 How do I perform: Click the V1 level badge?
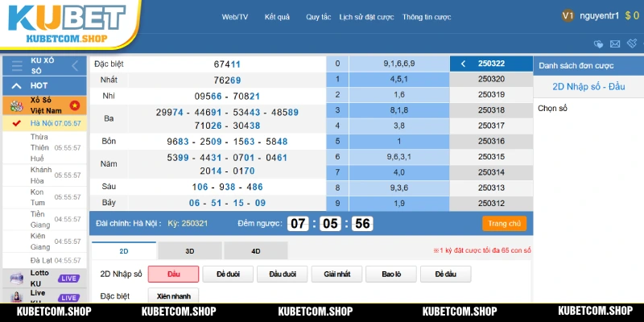[568, 16]
